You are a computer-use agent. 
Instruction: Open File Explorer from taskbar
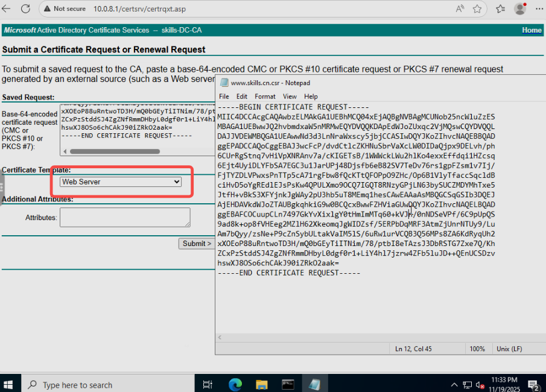click(x=261, y=384)
